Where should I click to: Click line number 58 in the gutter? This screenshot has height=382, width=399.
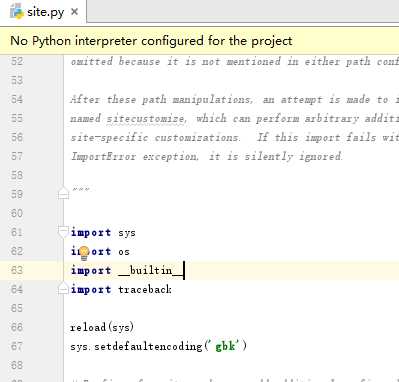17,175
